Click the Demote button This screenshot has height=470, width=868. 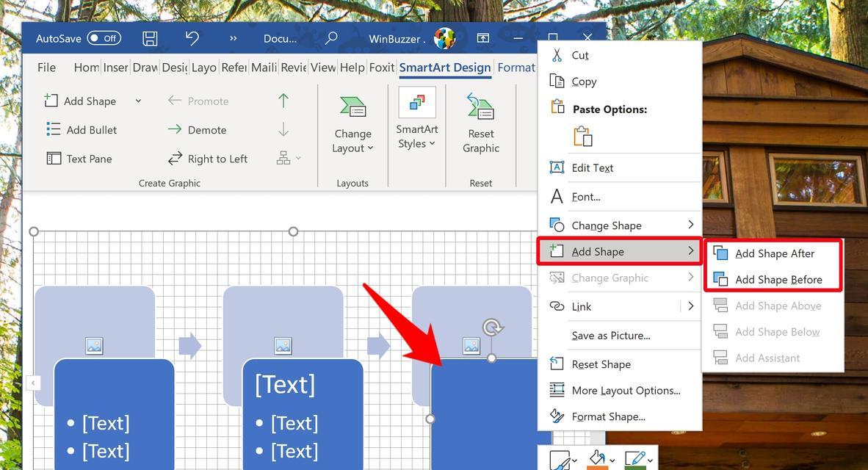197,129
